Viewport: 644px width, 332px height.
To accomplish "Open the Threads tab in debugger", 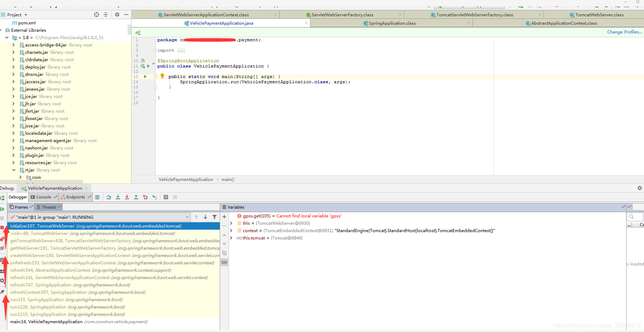I will point(47,207).
